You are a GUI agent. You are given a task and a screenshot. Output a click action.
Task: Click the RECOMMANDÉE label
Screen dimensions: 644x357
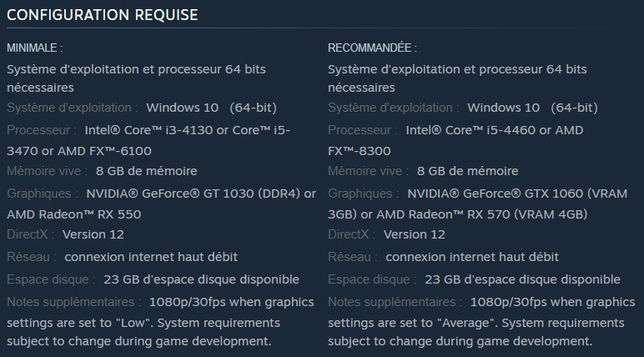[372, 48]
